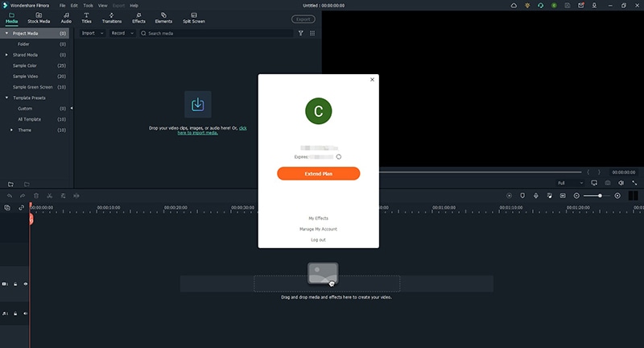Screen dimensions: 644x348
Task: Switch to the Transitions tab
Action: 112,18
